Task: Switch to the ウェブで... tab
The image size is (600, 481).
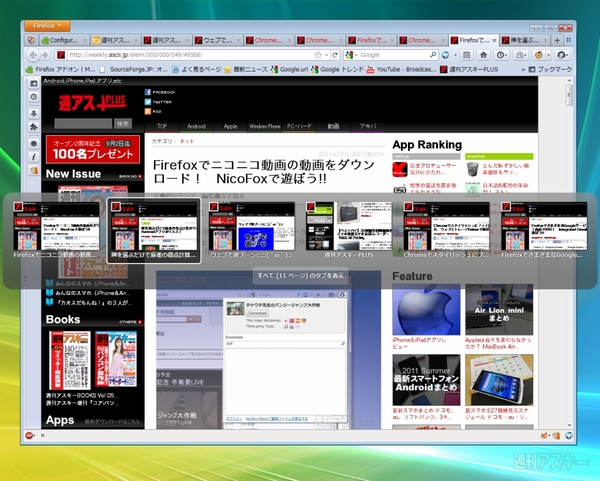Action: [217, 40]
